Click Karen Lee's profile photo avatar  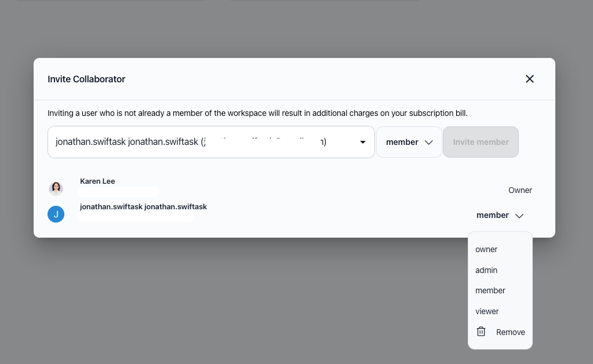point(56,188)
